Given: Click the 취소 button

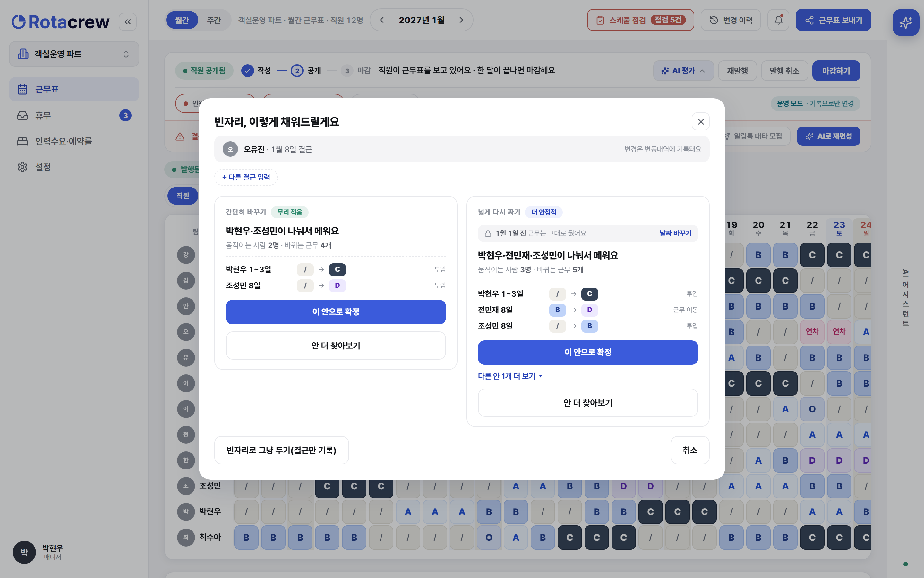Looking at the screenshot, I should tap(689, 450).
